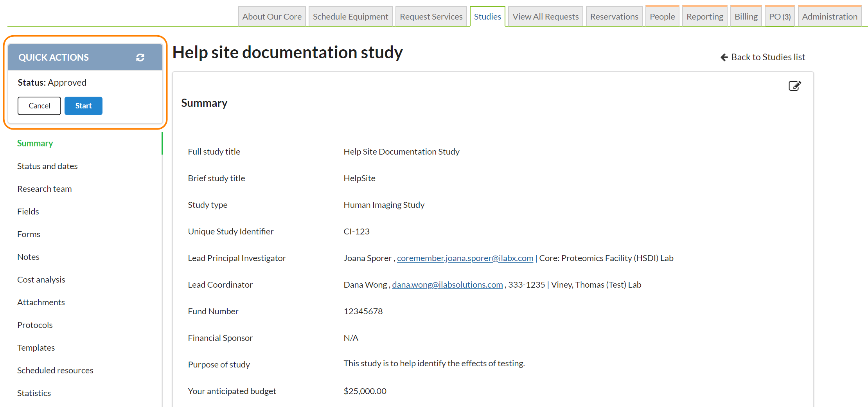The width and height of the screenshot is (868, 407).
Task: Open Joana Sporer's email link
Action: coord(465,258)
